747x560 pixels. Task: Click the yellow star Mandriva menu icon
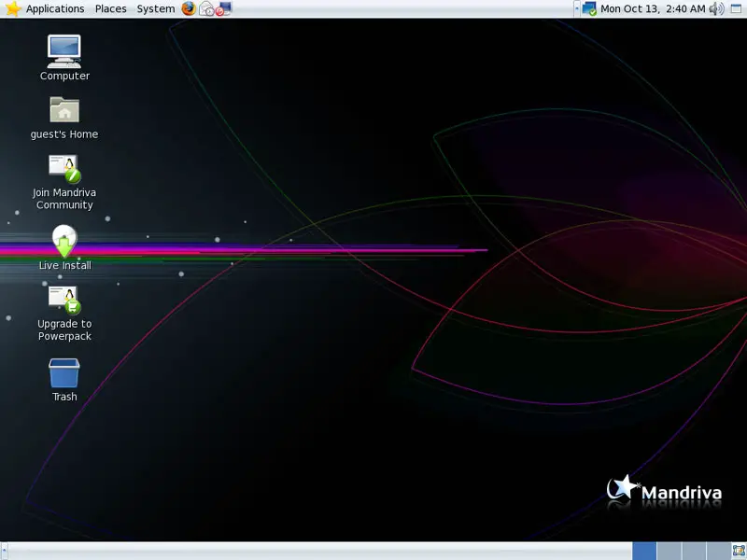click(13, 8)
